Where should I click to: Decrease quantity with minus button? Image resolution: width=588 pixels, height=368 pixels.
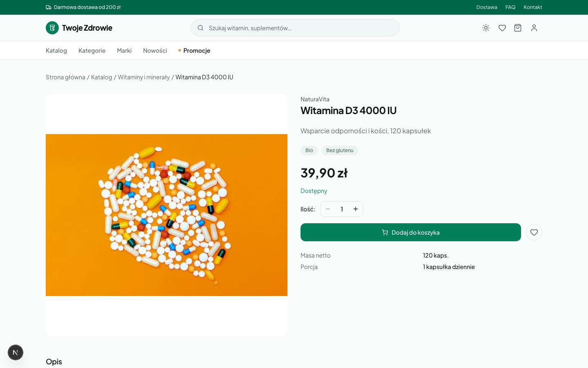tap(328, 209)
